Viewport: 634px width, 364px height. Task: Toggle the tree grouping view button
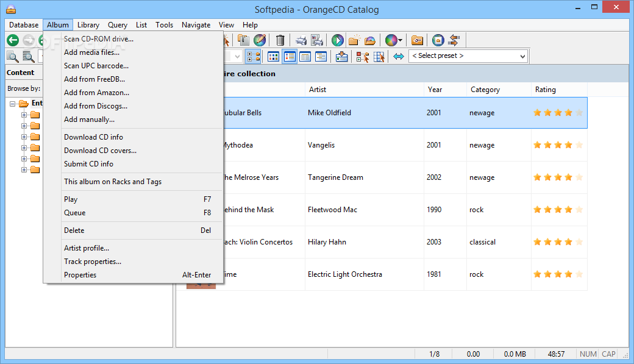(253, 56)
